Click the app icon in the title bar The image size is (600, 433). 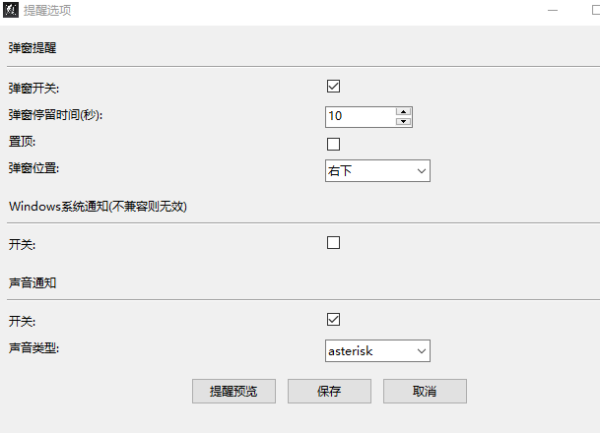tap(12, 11)
